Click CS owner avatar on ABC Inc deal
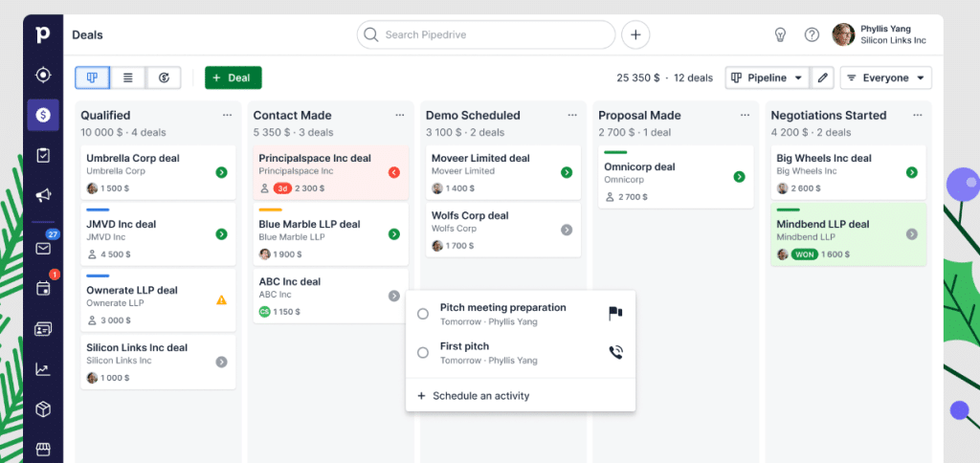980x463 pixels. 264,311
